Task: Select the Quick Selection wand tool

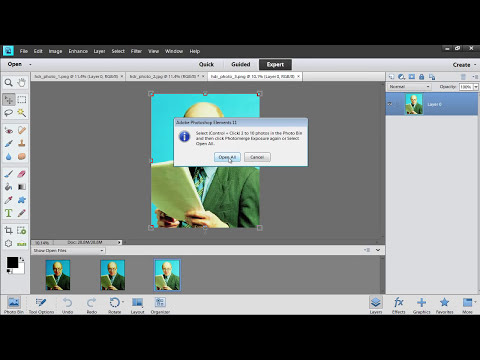Action: [22, 113]
